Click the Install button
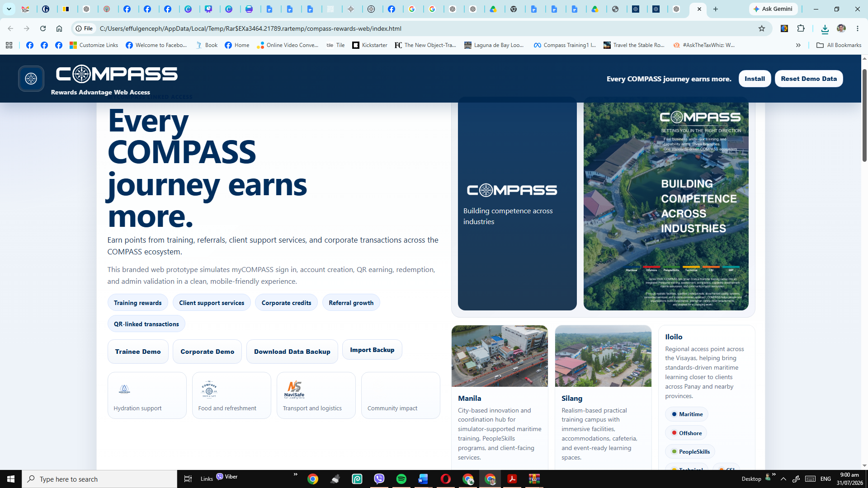The width and height of the screenshot is (868, 488). pyautogui.click(x=755, y=79)
